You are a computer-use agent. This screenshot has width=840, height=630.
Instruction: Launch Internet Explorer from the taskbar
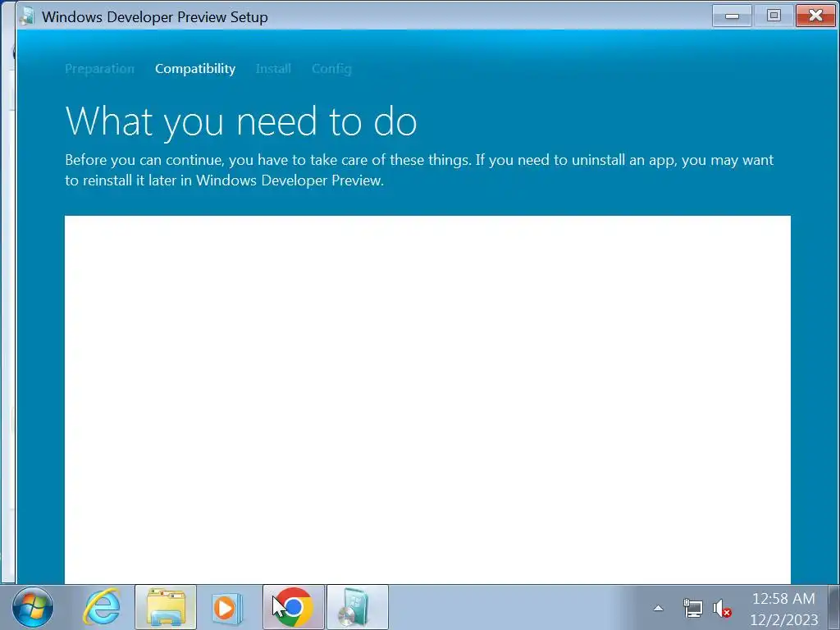[x=102, y=608]
